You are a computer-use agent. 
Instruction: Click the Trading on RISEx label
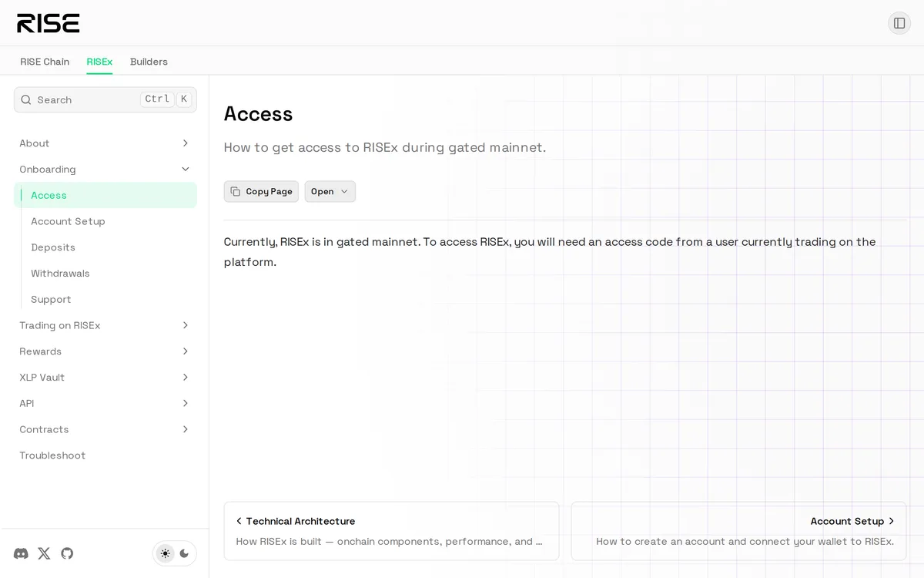60,325
